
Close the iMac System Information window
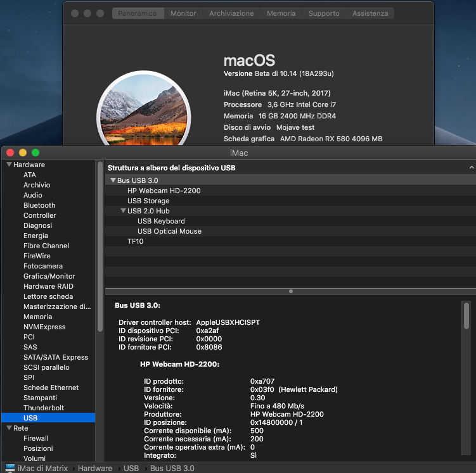10,153
